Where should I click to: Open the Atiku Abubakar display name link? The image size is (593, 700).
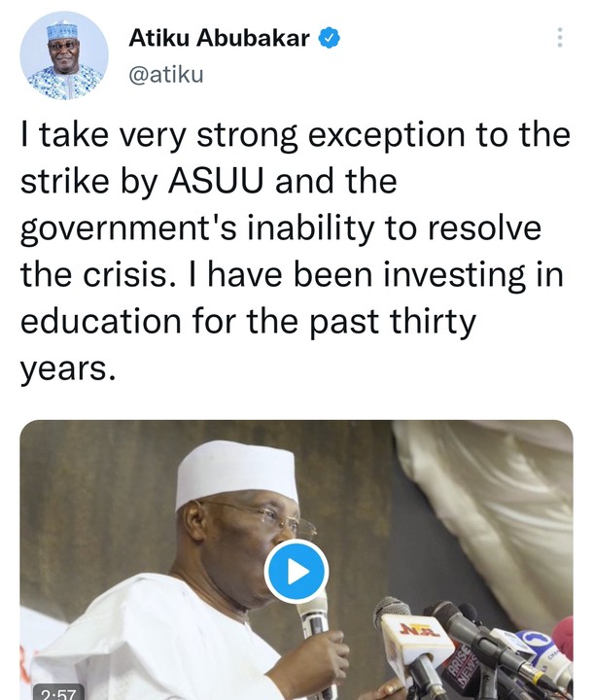[x=219, y=39]
